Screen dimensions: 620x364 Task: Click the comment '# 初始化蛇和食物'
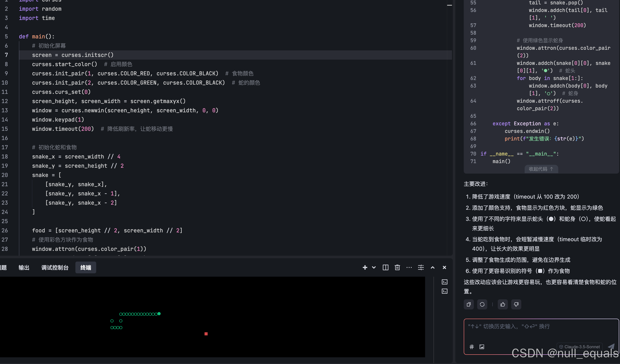pyautogui.click(x=54, y=147)
